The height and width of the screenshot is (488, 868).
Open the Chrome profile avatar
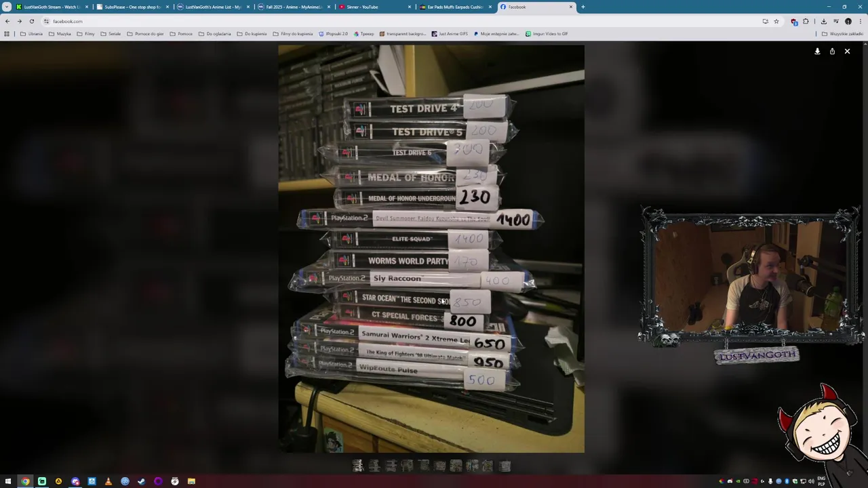pos(848,21)
